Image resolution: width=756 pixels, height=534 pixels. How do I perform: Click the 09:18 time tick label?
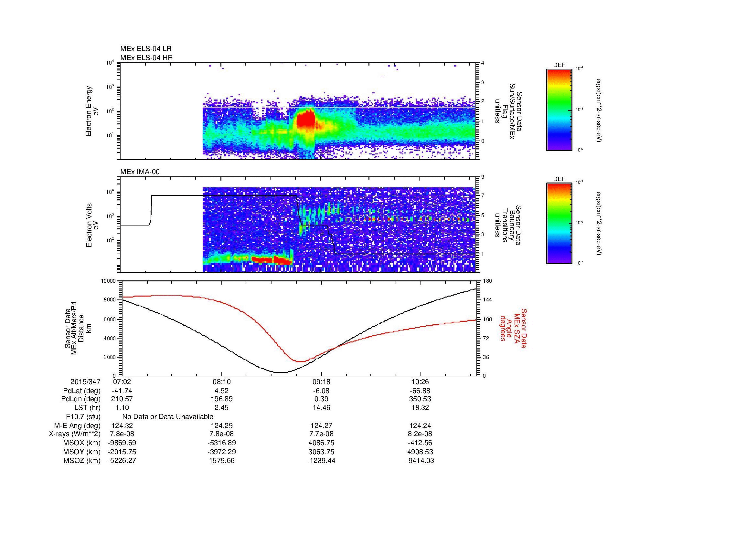pyautogui.click(x=321, y=382)
